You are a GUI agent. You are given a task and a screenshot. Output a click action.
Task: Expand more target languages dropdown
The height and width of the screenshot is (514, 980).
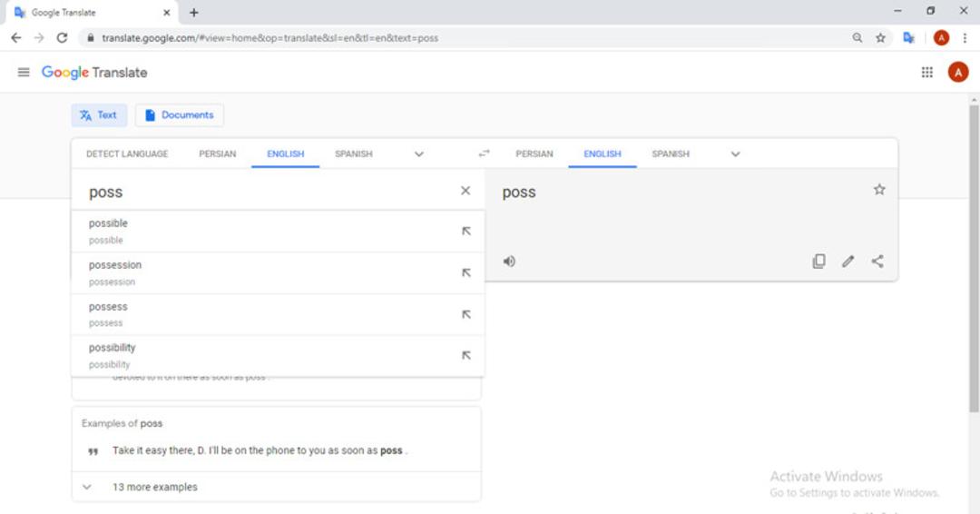tap(736, 153)
